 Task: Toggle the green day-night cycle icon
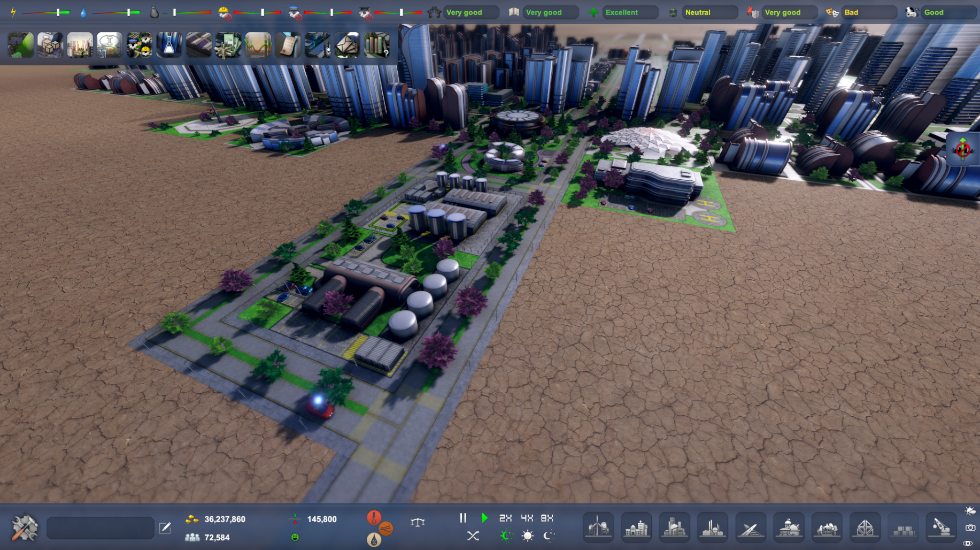[506, 536]
